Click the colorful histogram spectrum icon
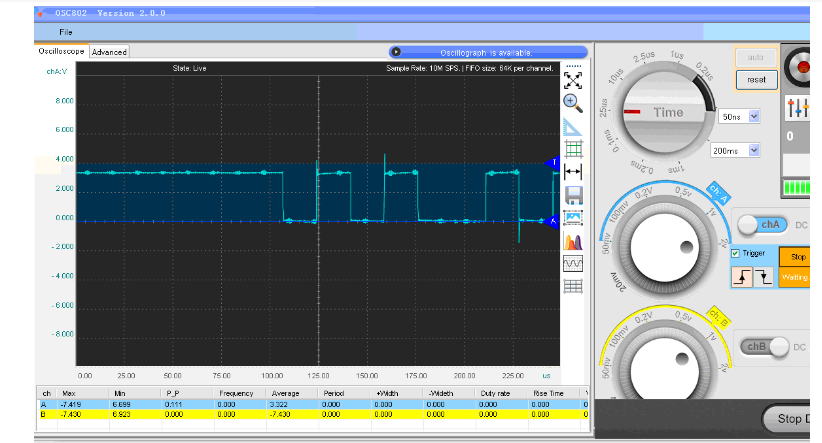The height and width of the screenshot is (443, 822). 574,241
